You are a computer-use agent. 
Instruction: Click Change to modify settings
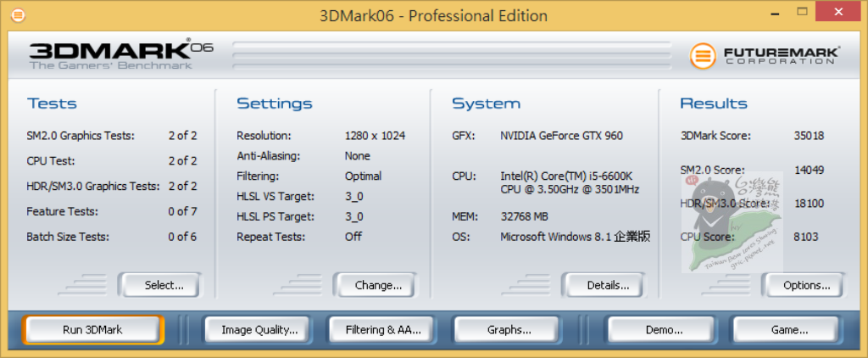click(x=378, y=286)
